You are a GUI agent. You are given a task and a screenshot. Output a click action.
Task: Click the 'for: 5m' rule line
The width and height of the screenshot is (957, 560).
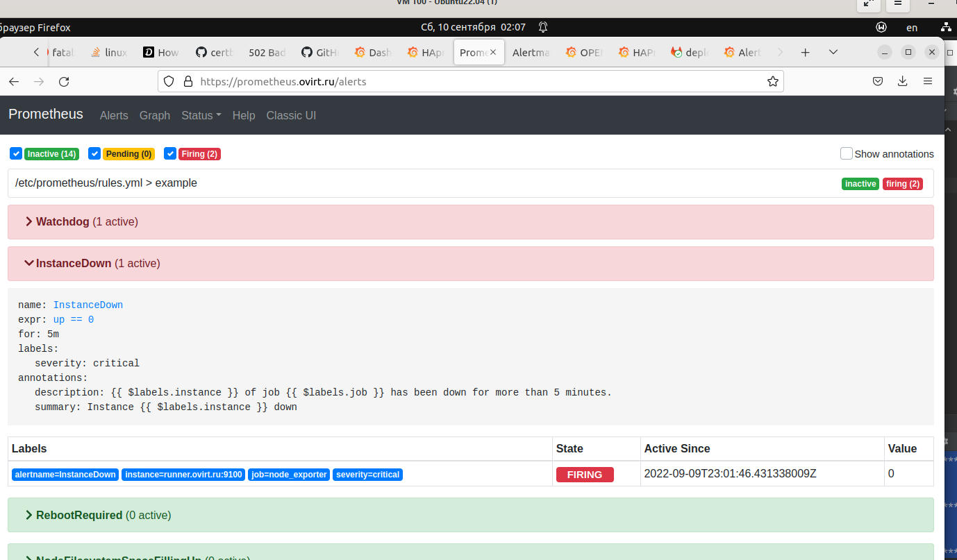tap(38, 334)
